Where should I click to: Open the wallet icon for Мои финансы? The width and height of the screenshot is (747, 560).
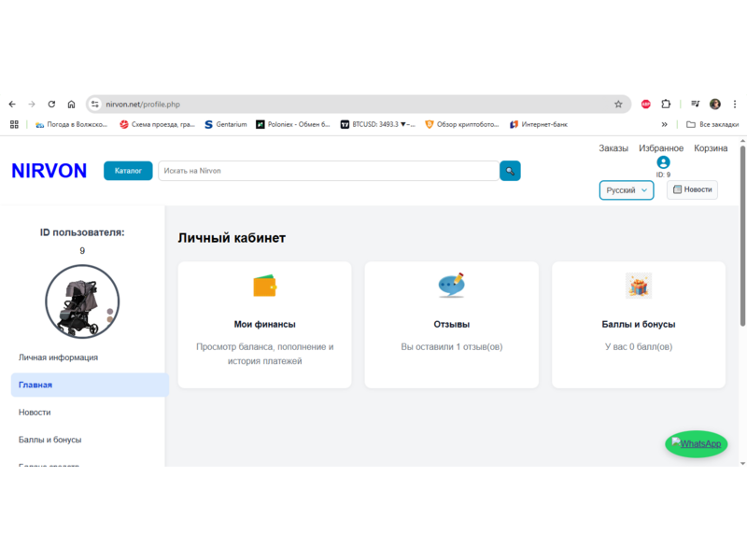264,286
